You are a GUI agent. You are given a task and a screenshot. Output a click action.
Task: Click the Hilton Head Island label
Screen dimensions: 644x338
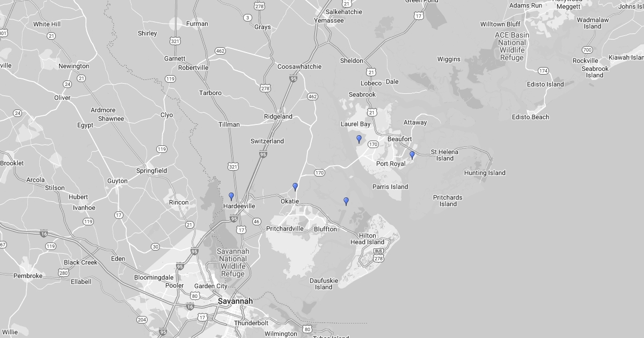[x=368, y=239]
